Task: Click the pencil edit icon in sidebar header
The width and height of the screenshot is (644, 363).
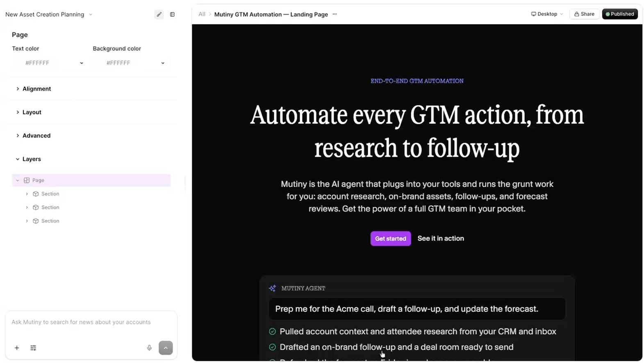Action: [159, 14]
